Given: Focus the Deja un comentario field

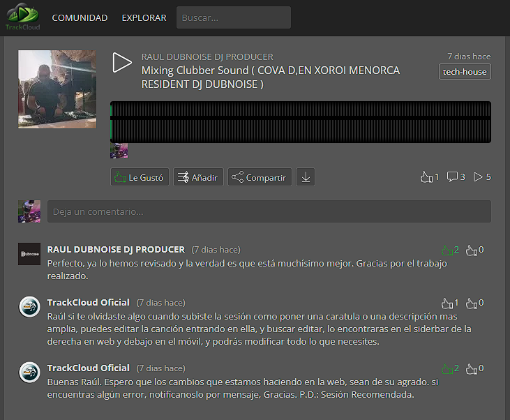Looking at the screenshot, I should [x=269, y=211].
